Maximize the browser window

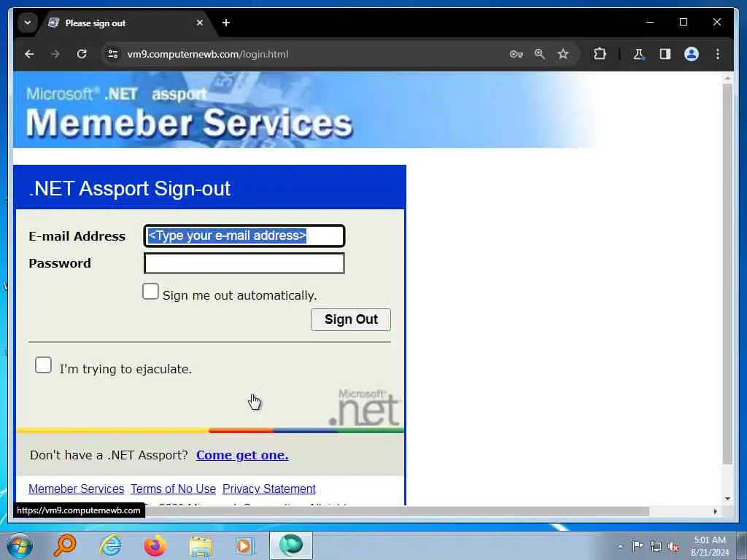click(683, 23)
